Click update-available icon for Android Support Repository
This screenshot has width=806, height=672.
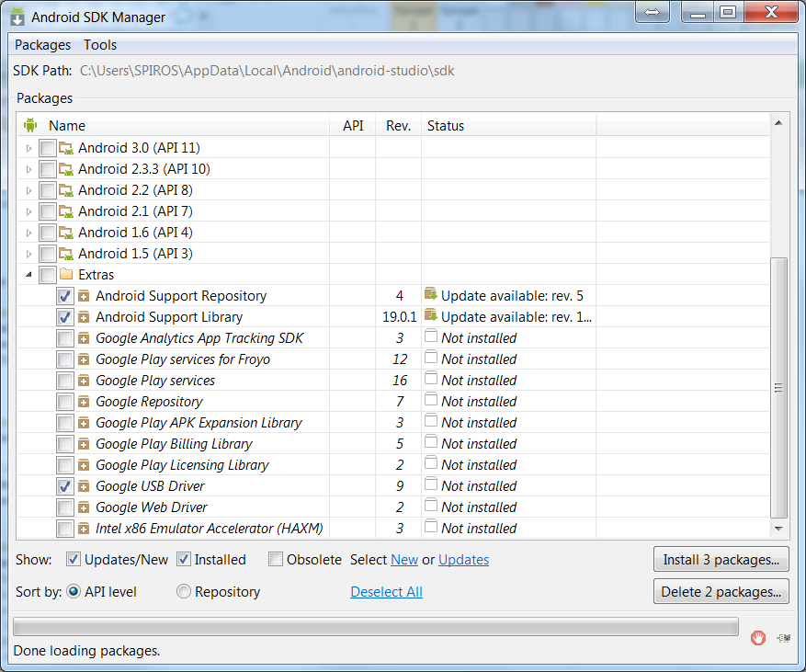point(431,294)
